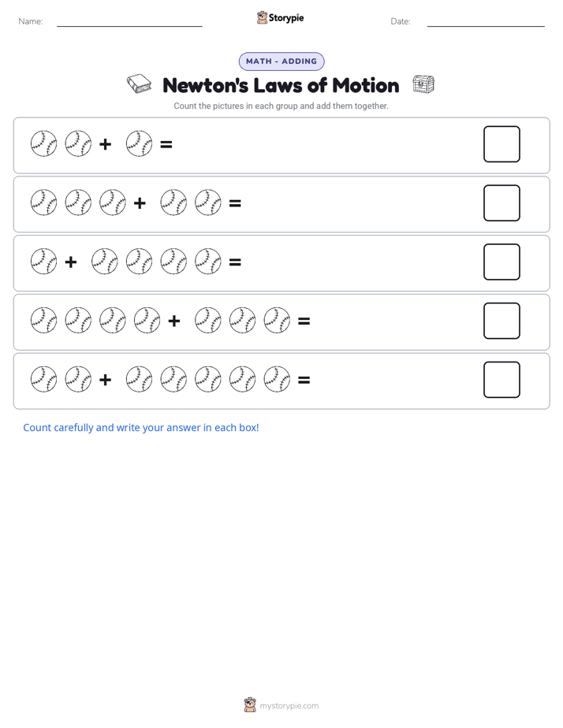Select the answer box of first row
This screenshot has height=728, width=563.
click(x=501, y=144)
